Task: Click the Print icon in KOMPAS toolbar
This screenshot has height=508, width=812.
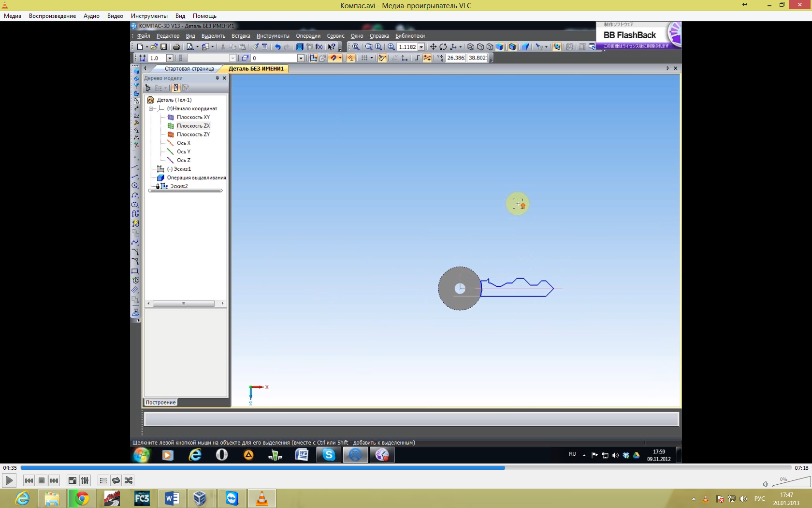Action: pyautogui.click(x=176, y=47)
